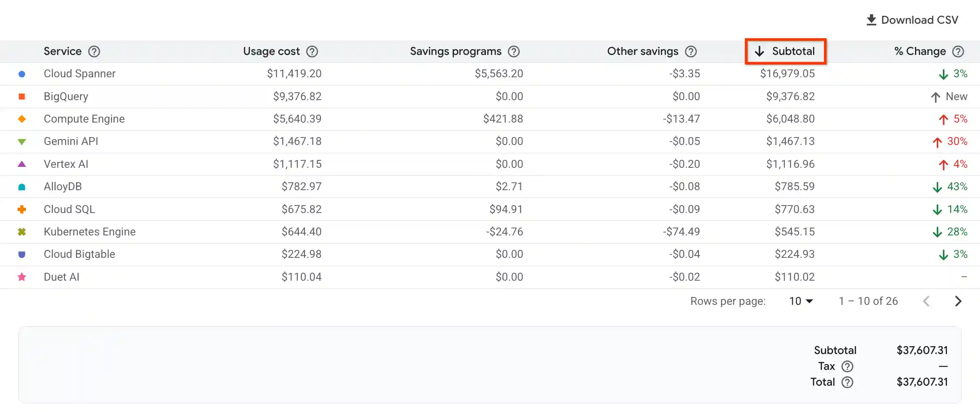
Task: Click the Kubernetes Engine service icon
Action: coord(22,231)
